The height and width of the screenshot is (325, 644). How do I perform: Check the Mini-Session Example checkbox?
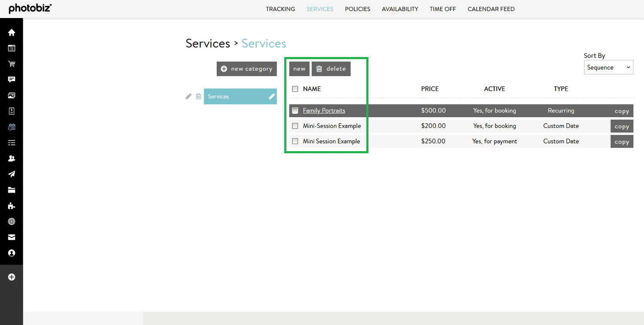295,126
